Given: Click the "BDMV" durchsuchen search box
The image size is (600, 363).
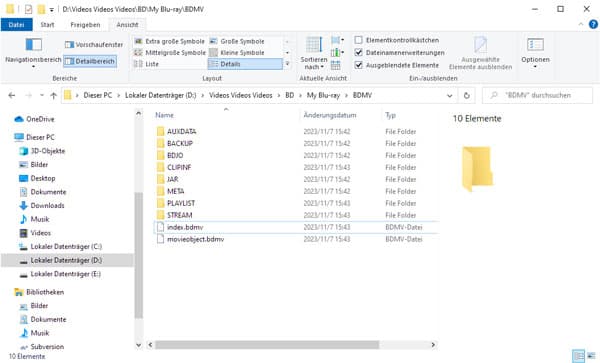Looking at the screenshot, I should point(538,95).
